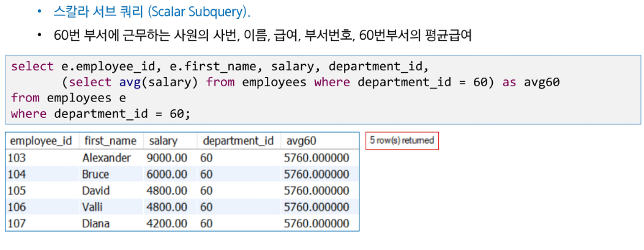
Task: Click the 'as avg60' alias in the query
Action: point(531,82)
